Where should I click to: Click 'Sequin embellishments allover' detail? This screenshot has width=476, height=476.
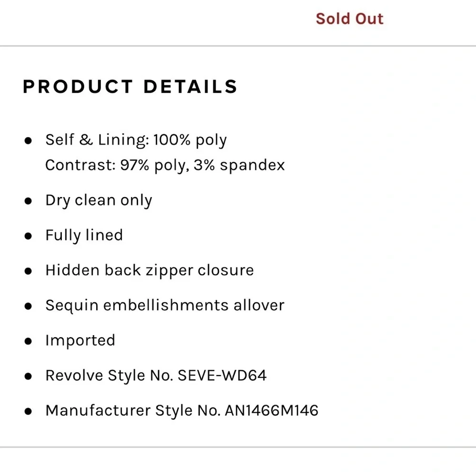click(x=165, y=305)
